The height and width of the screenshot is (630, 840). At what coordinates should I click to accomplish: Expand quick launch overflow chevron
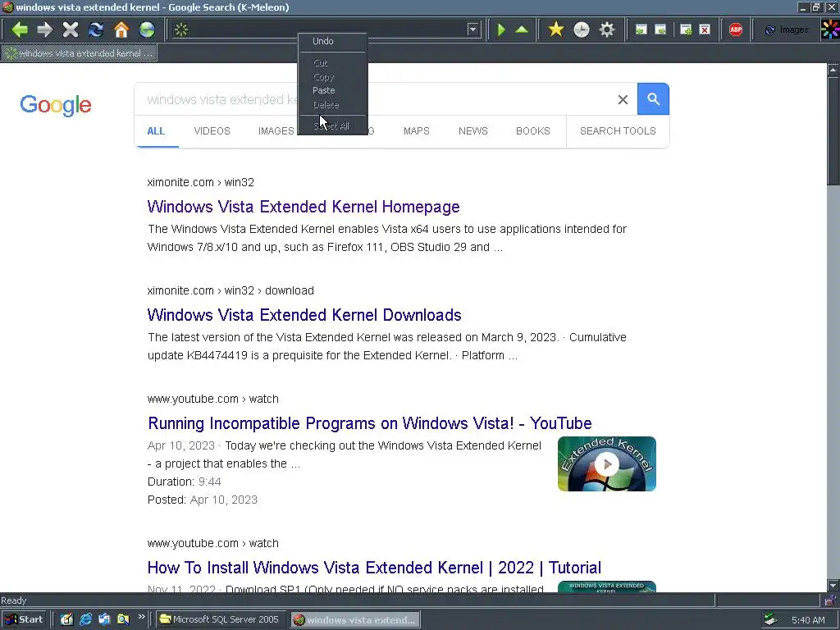pyautogui.click(x=141, y=617)
